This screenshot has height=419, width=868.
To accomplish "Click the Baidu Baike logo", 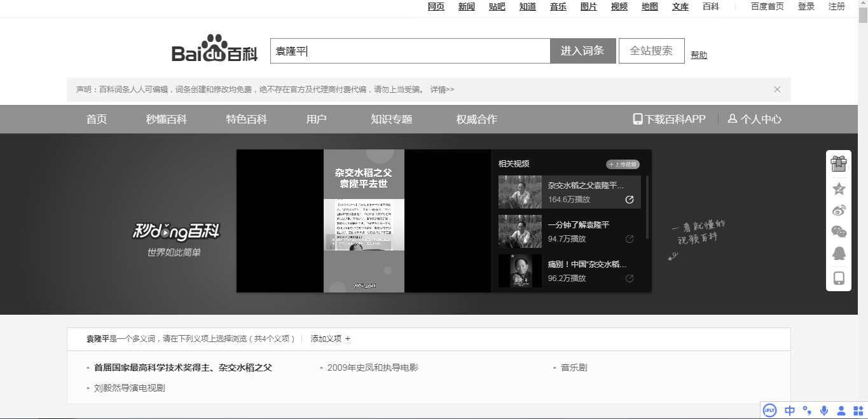I will pos(214,48).
